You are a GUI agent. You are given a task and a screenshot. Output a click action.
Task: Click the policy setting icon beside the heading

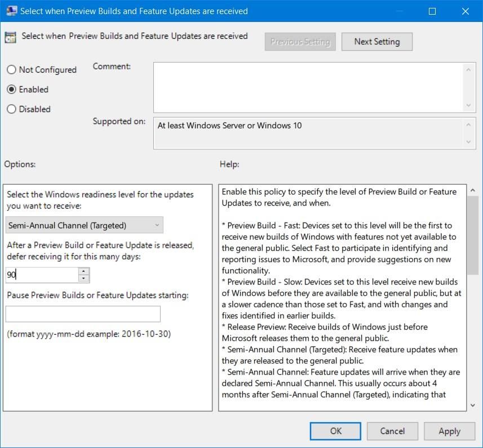pos(10,37)
